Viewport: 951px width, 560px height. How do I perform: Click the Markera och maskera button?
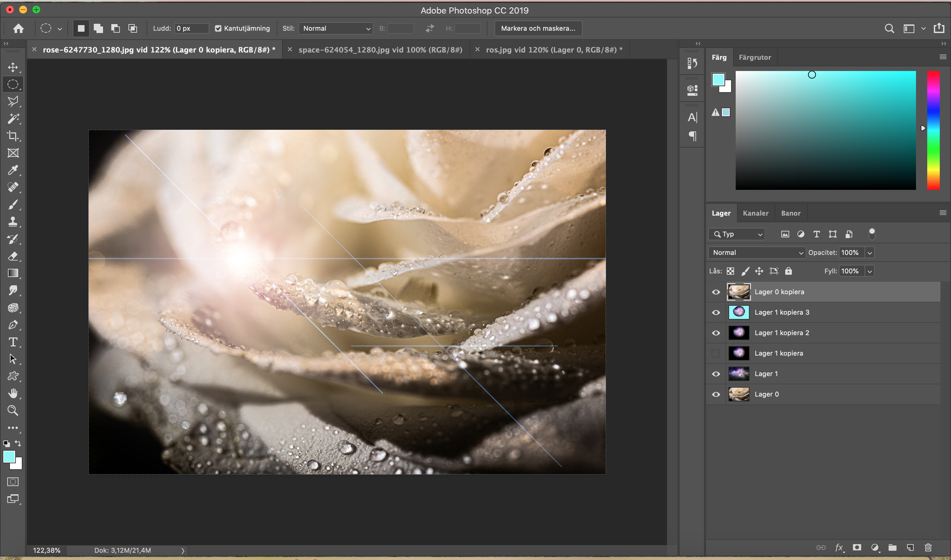pyautogui.click(x=538, y=29)
